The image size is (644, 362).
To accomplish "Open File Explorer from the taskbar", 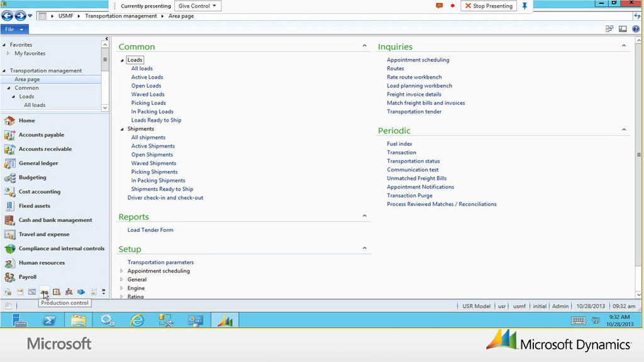I will pos(78,320).
